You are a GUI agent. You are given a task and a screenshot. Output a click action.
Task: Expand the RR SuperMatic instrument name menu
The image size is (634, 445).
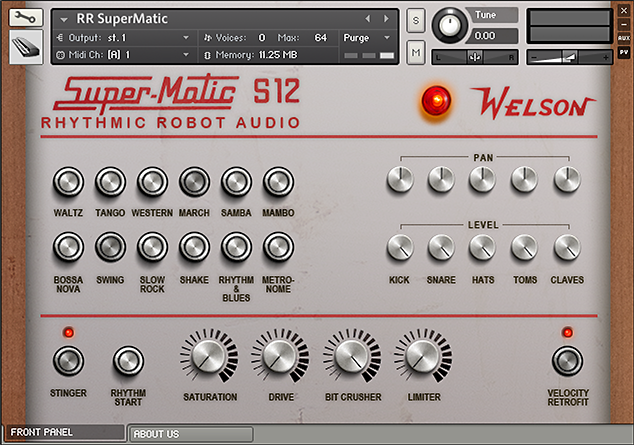(64, 19)
